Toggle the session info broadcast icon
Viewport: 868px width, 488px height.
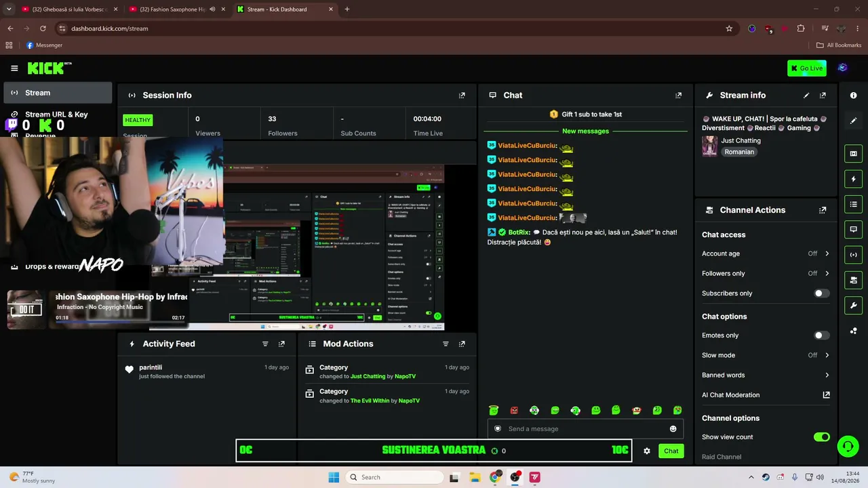click(x=853, y=255)
